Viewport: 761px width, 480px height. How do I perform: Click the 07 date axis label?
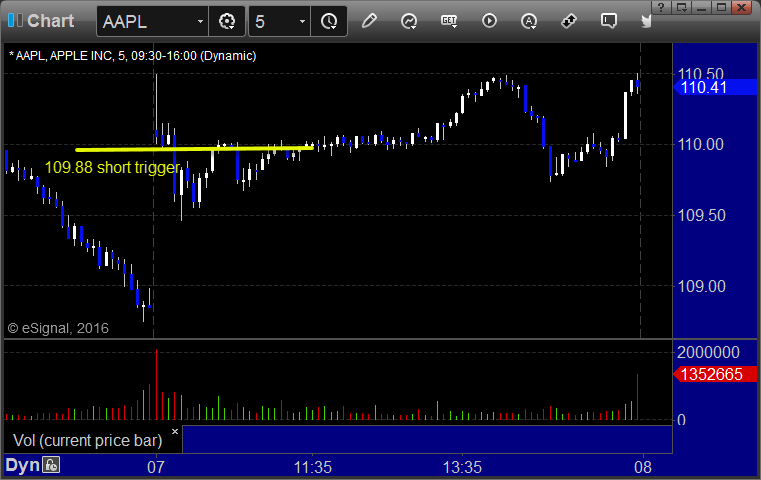pos(156,467)
